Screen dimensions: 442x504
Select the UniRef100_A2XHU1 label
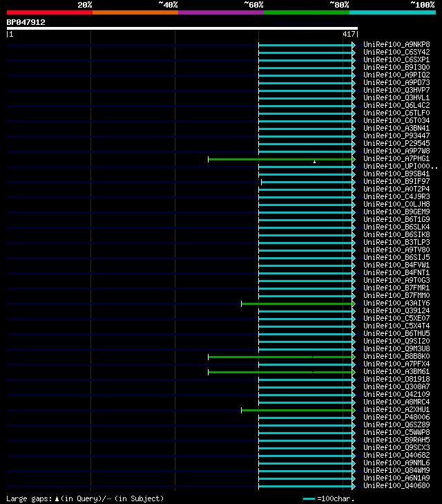click(396, 409)
